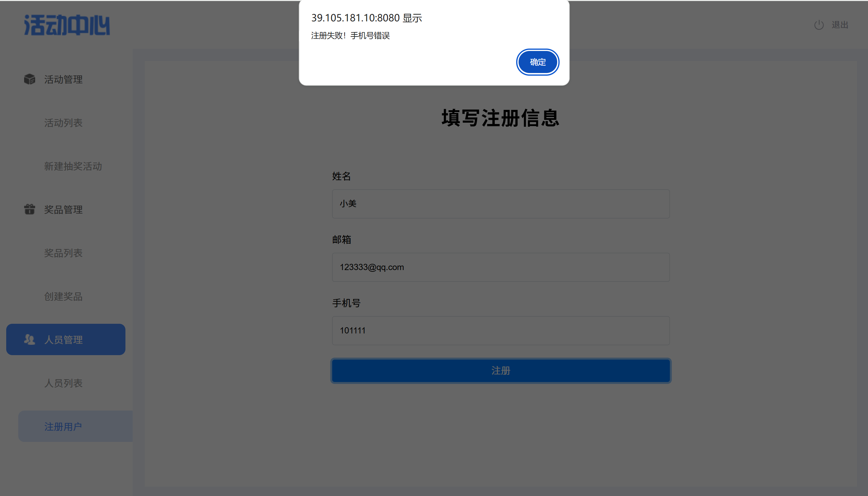The image size is (868, 496).
Task: Open the 奖品列表 page
Action: click(x=63, y=253)
